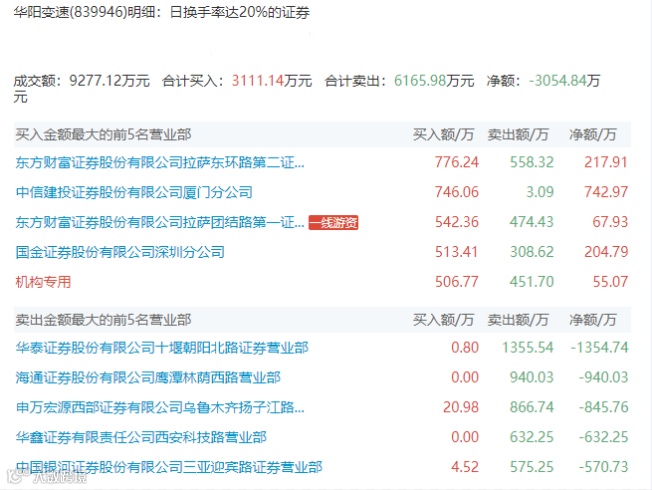Click sell amount 1355.54

528,348
